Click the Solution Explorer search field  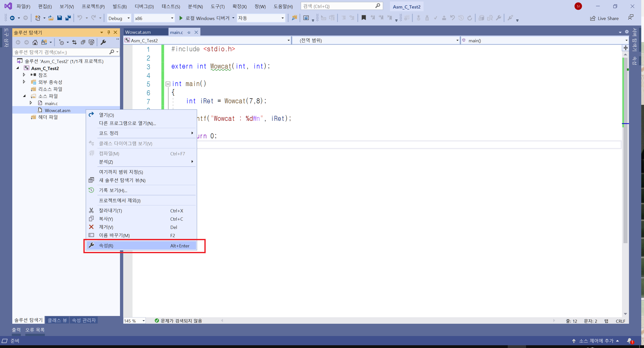60,52
